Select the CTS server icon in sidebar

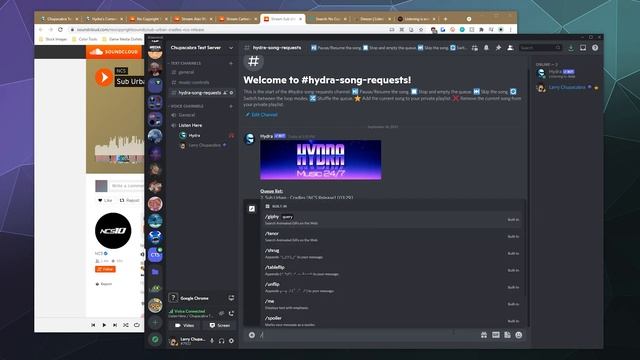[155, 255]
